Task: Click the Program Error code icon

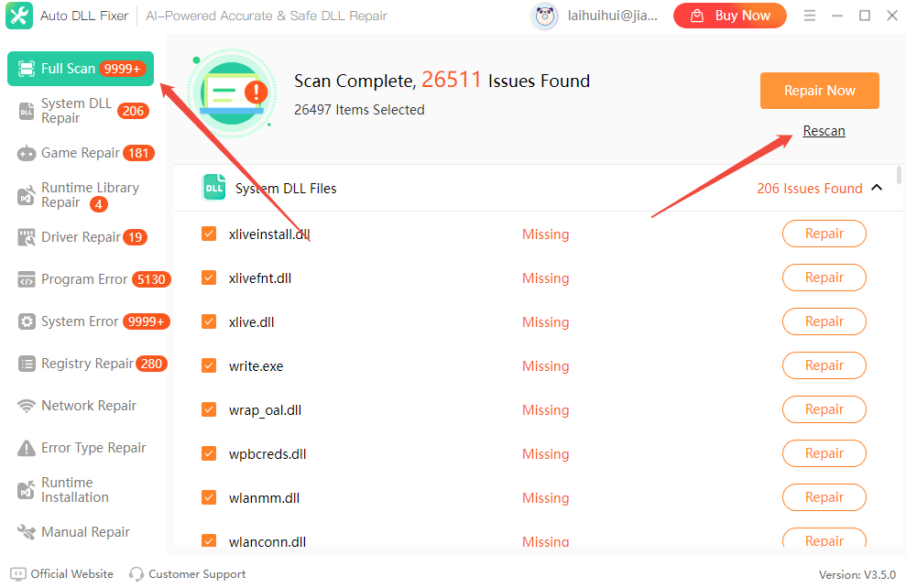Action: tap(27, 279)
